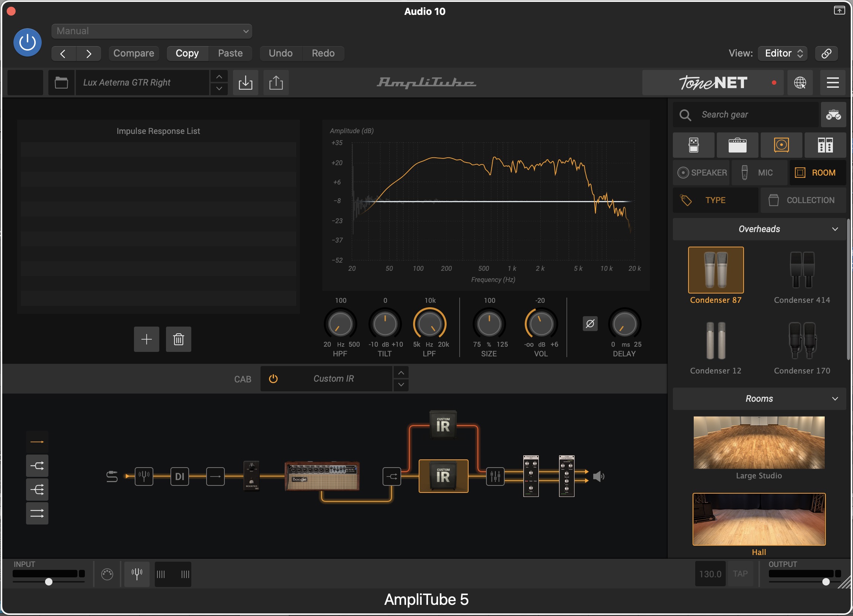This screenshot has width=853, height=616.
Task: Switch to the ROOM tab
Action: pos(818,173)
